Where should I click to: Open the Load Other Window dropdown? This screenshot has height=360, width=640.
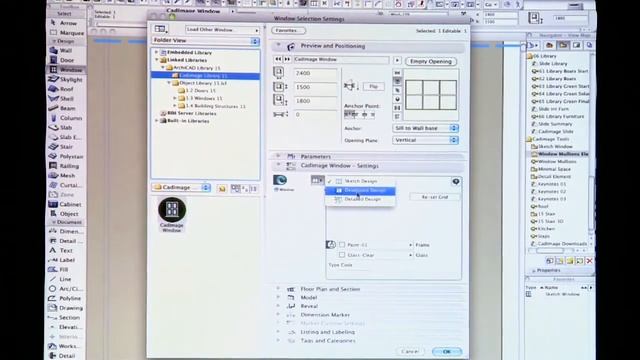coord(222,30)
